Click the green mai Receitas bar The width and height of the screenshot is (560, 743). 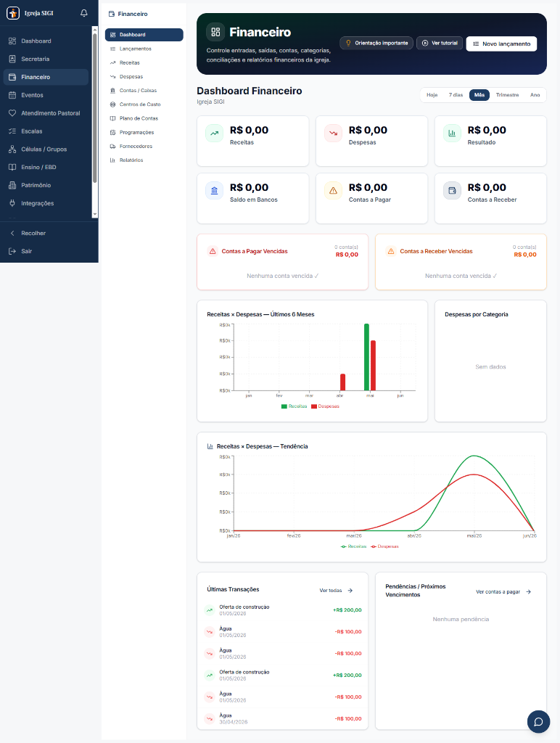367,357
